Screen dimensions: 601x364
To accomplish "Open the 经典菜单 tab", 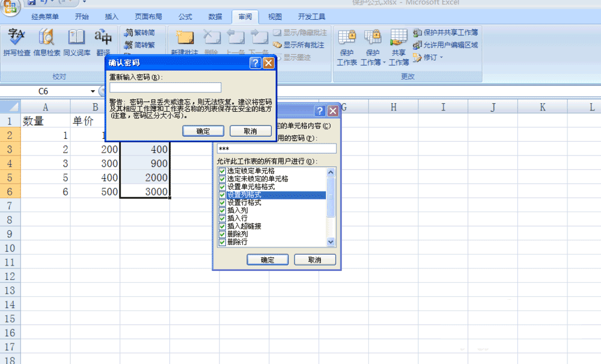I will pyautogui.click(x=45, y=17).
